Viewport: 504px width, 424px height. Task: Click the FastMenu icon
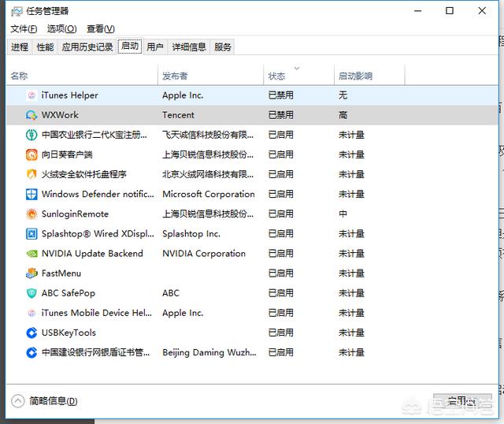tap(31, 273)
